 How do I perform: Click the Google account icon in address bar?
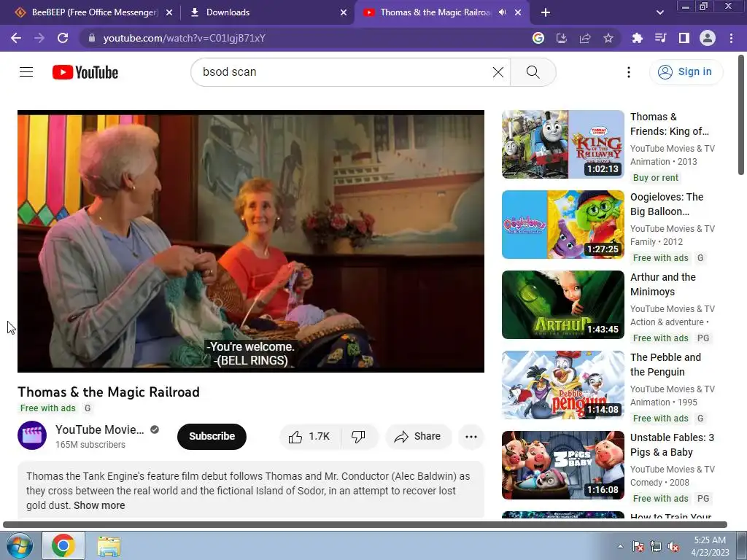[538, 38]
